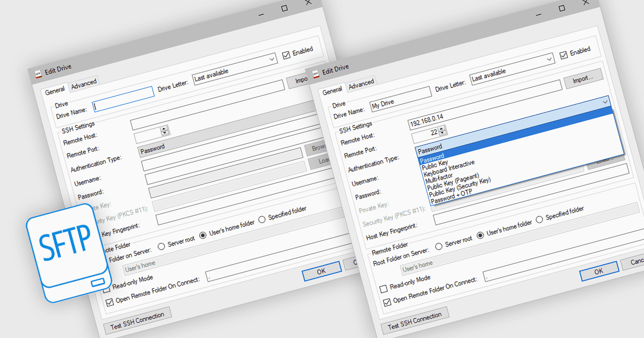Switch to General tab in left window

click(x=55, y=91)
